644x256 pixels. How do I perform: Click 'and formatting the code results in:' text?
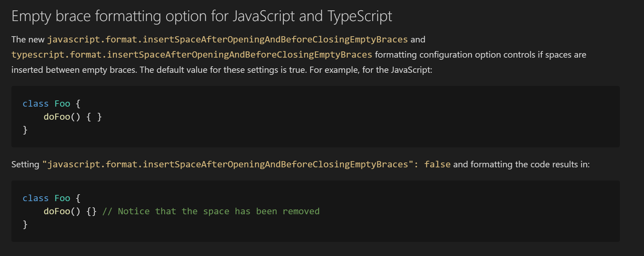coord(522,165)
